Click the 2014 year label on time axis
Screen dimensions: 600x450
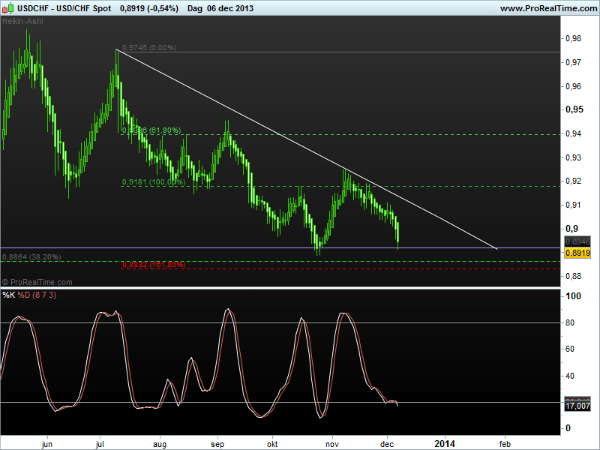point(445,443)
